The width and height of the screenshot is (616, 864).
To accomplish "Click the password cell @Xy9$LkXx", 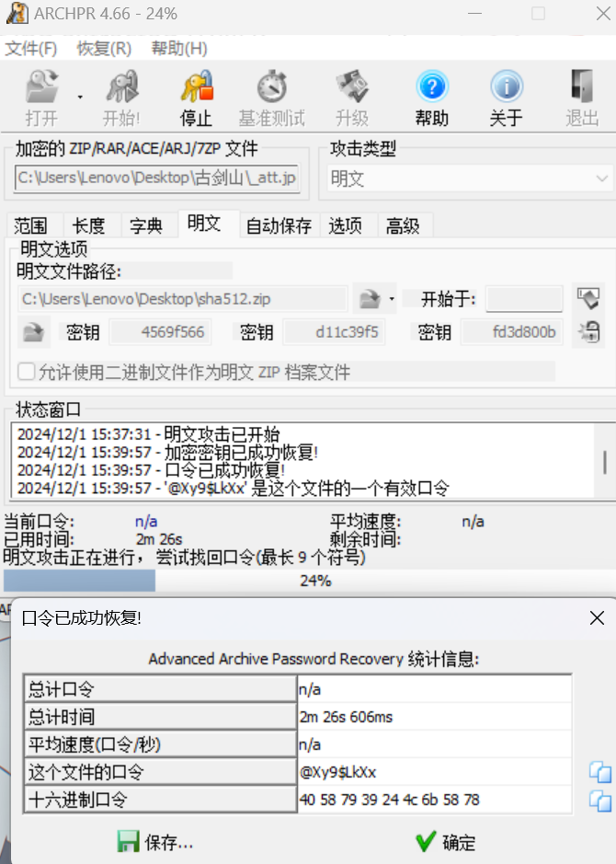I will coord(435,772).
